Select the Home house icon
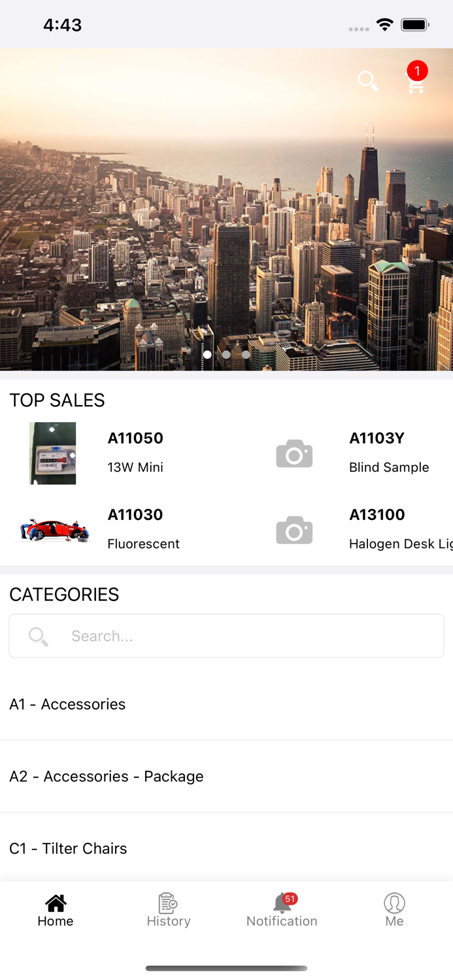 point(56,904)
